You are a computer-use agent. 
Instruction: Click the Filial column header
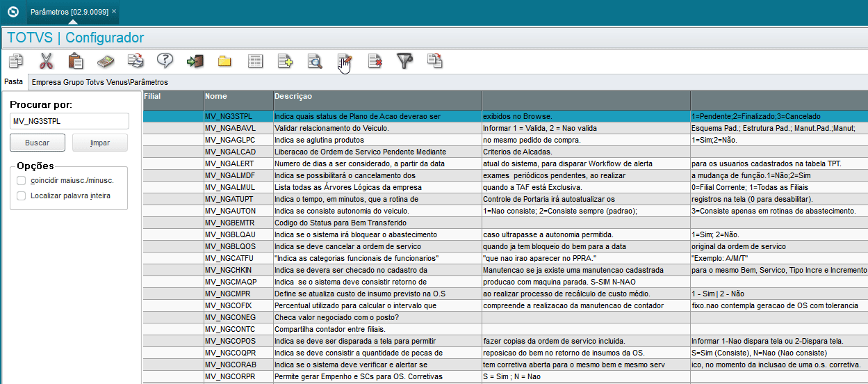tap(173, 99)
